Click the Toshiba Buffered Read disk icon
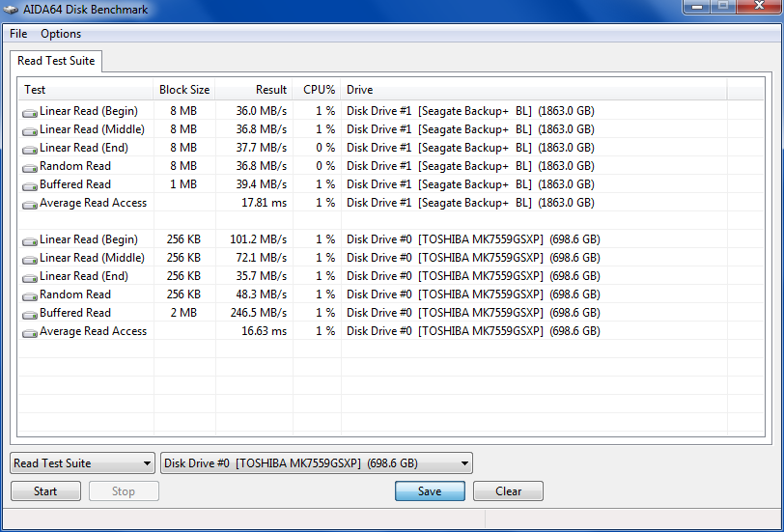The image size is (784, 532). (30, 314)
